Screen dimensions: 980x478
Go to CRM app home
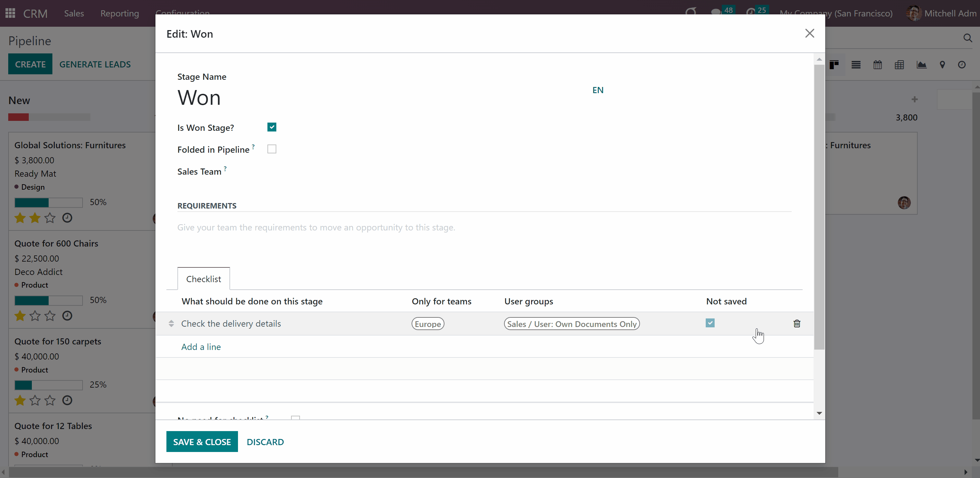tap(35, 14)
